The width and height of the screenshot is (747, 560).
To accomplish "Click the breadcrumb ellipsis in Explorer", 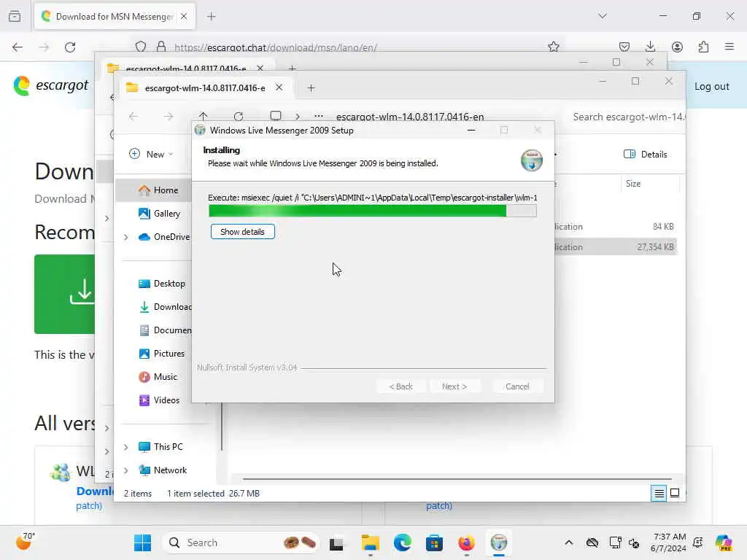I will click(x=319, y=116).
